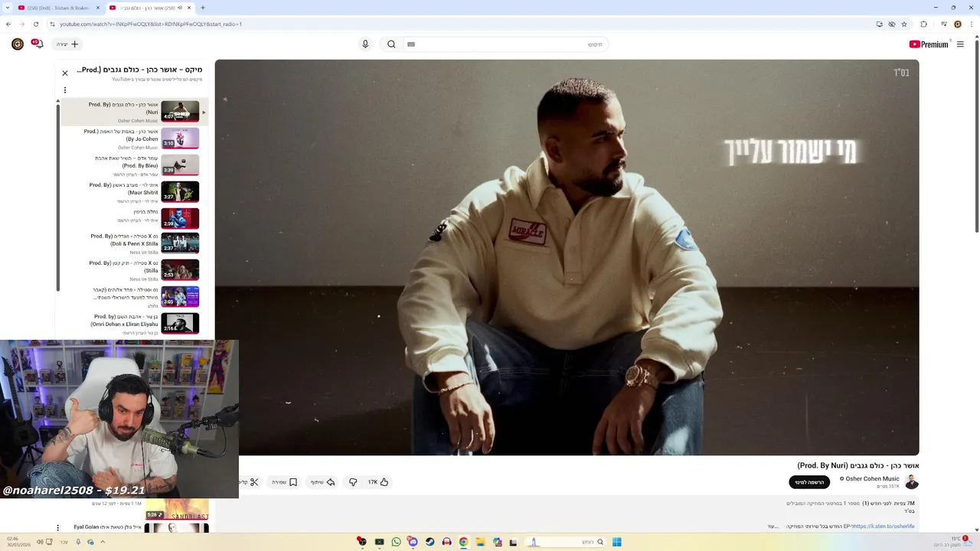The image size is (980, 551).
Task: Click the page vertical scrollbar
Action: 976,138
